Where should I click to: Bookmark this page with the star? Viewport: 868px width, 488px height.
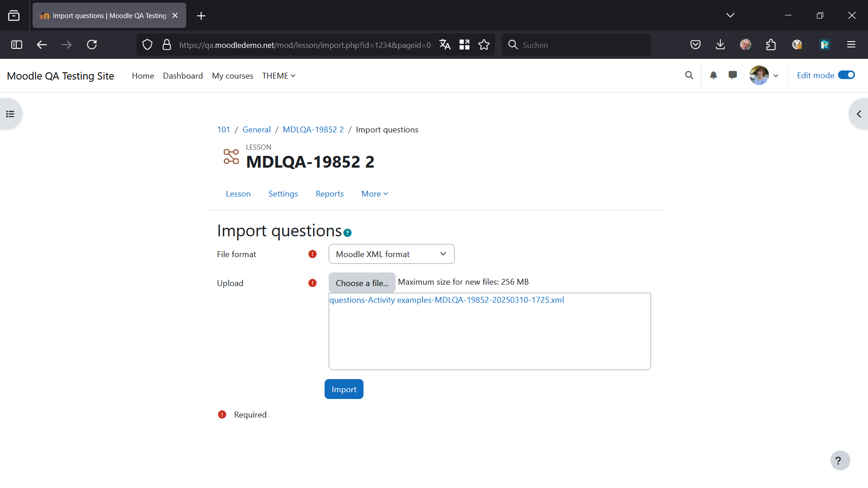pos(484,45)
